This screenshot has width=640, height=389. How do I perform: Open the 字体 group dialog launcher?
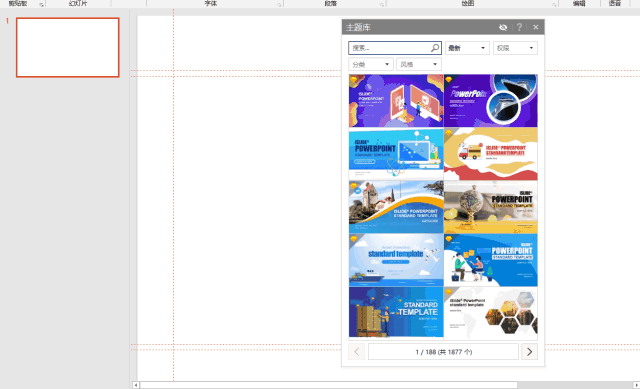(x=279, y=5)
